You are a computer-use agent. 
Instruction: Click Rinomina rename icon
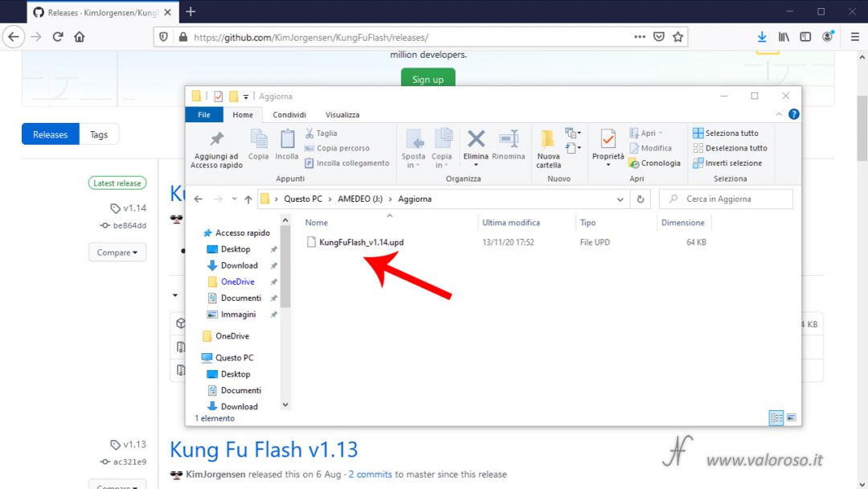508,145
